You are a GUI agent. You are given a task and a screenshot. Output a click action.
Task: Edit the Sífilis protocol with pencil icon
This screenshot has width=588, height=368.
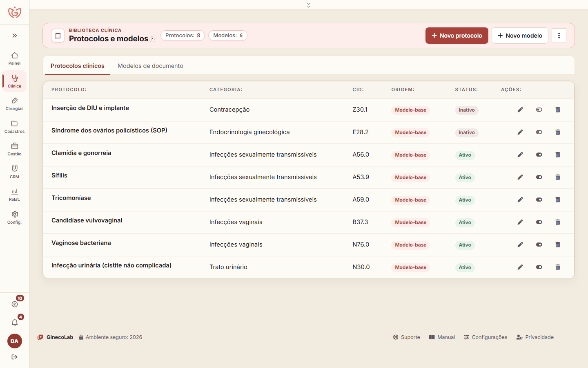[x=520, y=177]
